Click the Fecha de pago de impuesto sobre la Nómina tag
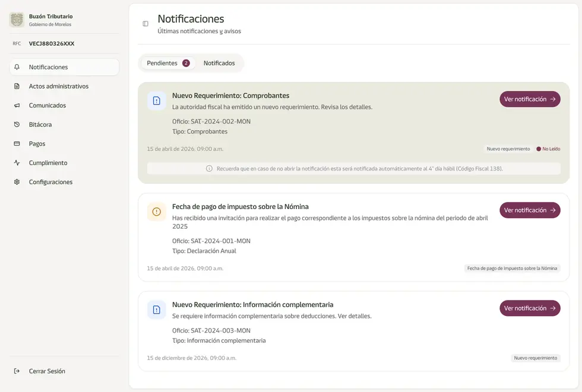582x392 pixels. pos(512,268)
